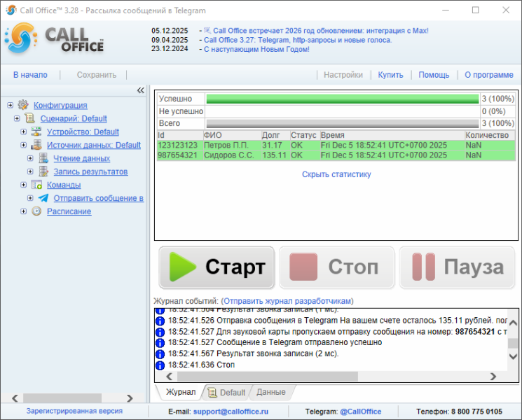Switch to the Журнал tab
522x420 pixels.
pyautogui.click(x=181, y=392)
